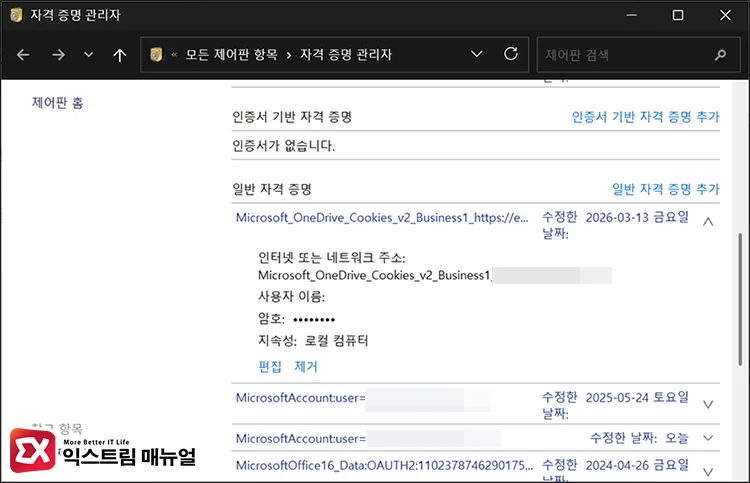This screenshot has width=750, height=483.
Task: Click the 2026-03-13 금요일 modified date
Action: point(637,217)
